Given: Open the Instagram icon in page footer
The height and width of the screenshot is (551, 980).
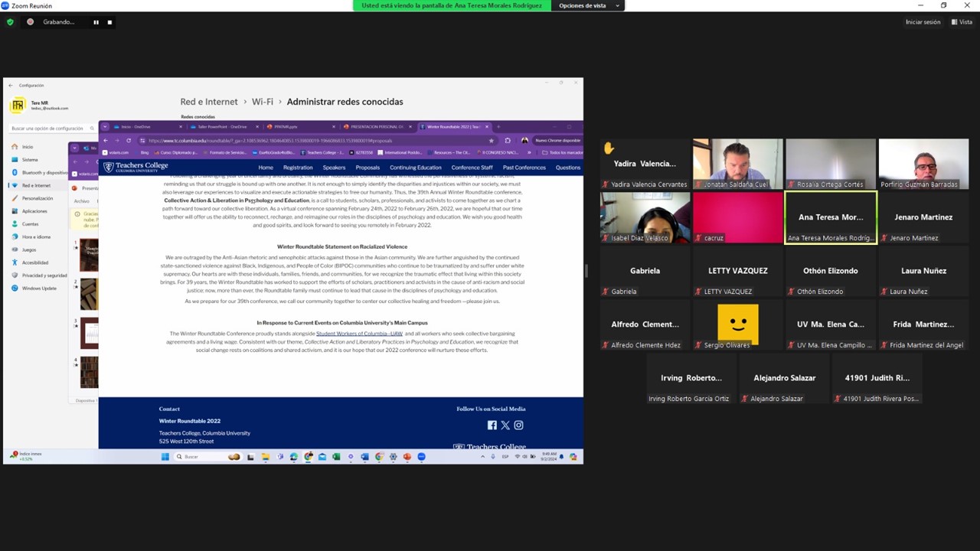Looking at the screenshot, I should (x=518, y=425).
